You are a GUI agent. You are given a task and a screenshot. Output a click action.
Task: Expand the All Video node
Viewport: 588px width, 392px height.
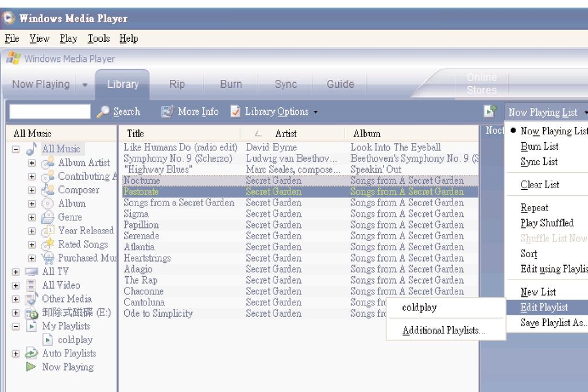[16, 286]
